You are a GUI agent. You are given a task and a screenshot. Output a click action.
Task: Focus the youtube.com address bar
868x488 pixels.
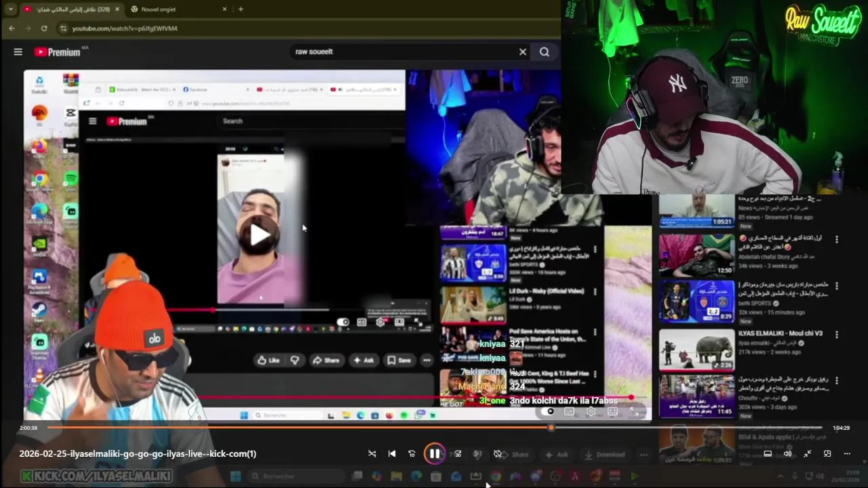pyautogui.click(x=309, y=28)
